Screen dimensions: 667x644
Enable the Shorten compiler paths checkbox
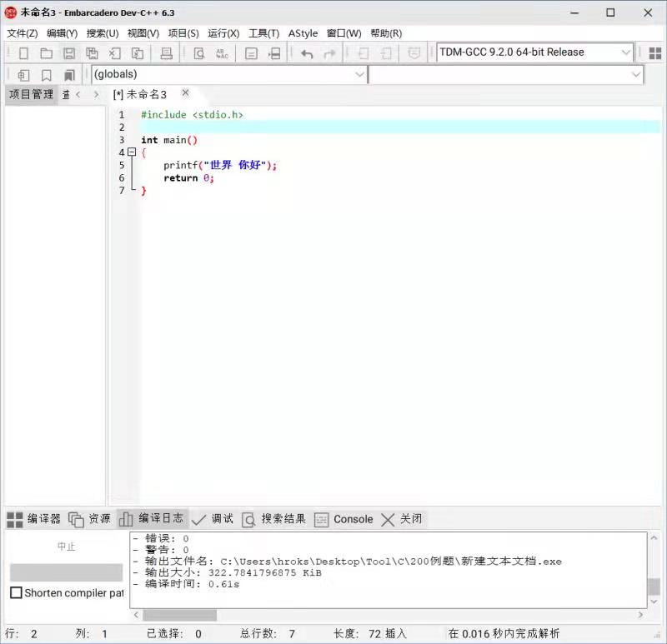14,593
